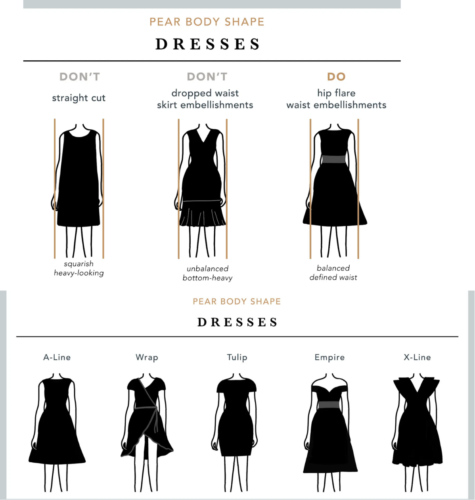Image resolution: width=475 pixels, height=500 pixels.
Task: Click the X-Line dress figure
Action: [x=417, y=432]
